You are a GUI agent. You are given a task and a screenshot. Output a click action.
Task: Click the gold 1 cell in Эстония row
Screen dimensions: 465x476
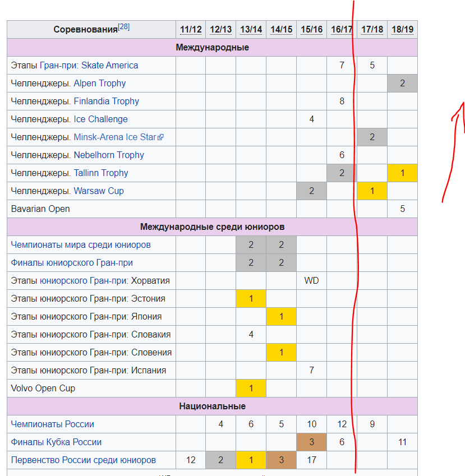(251, 298)
